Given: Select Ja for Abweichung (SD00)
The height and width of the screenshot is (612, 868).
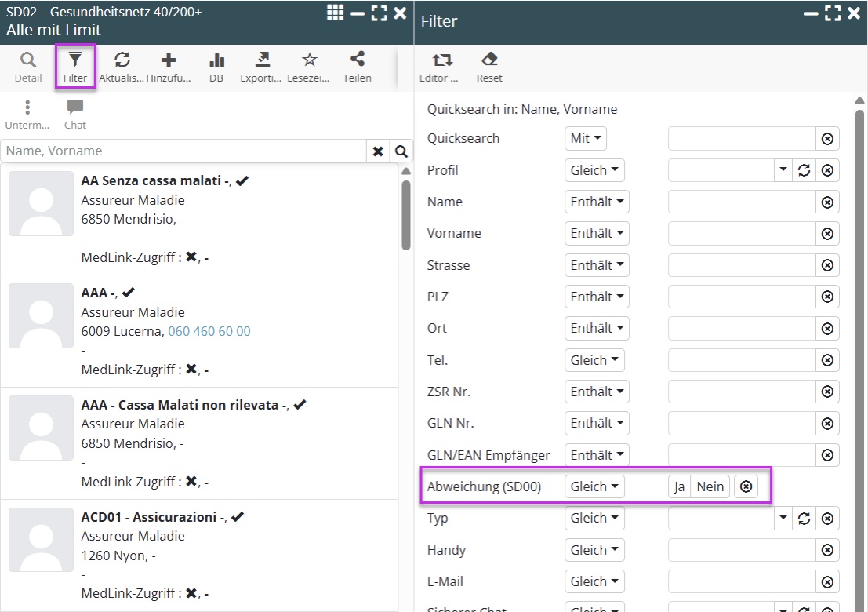Looking at the screenshot, I should click(x=679, y=486).
